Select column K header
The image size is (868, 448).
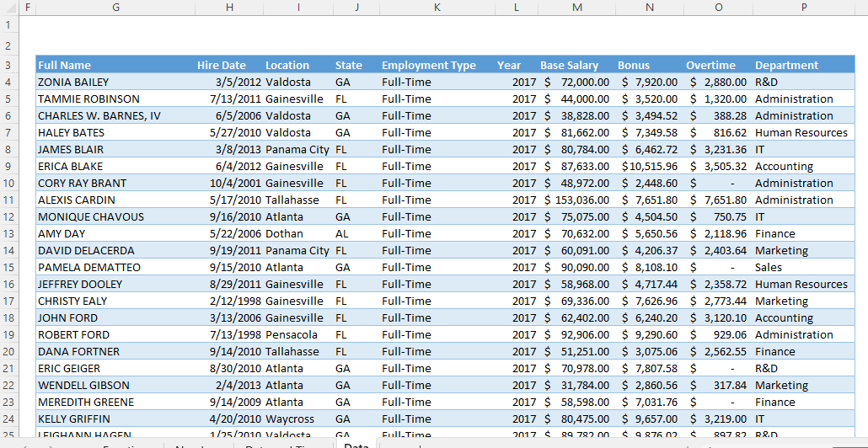tap(437, 8)
